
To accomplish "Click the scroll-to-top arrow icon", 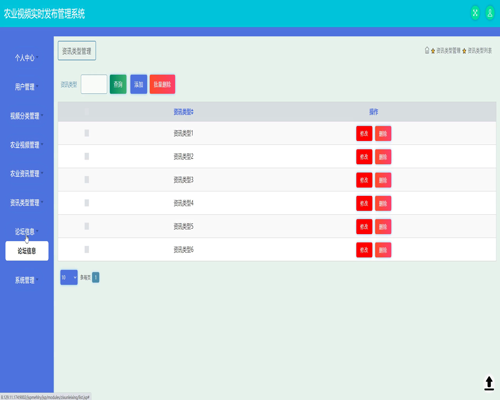I will pyautogui.click(x=489, y=383).
